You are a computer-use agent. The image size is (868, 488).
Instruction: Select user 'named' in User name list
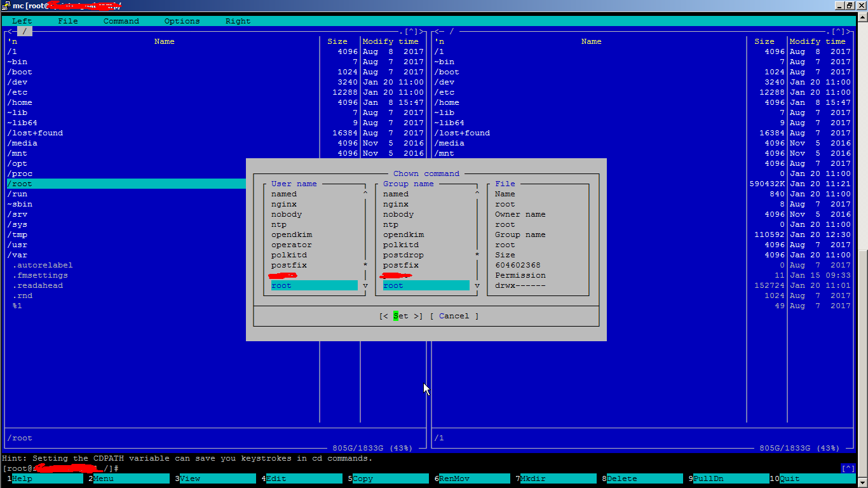click(x=284, y=194)
